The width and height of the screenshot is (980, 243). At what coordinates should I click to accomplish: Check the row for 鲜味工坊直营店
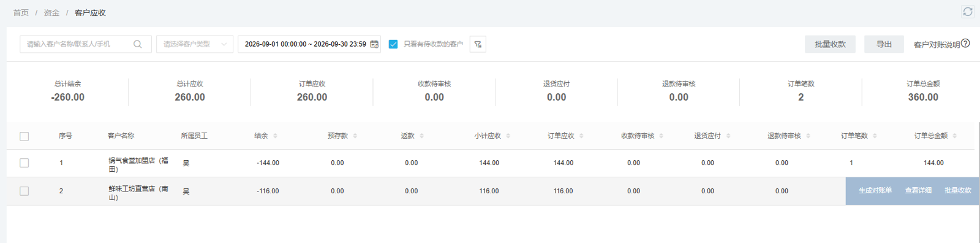(x=24, y=191)
